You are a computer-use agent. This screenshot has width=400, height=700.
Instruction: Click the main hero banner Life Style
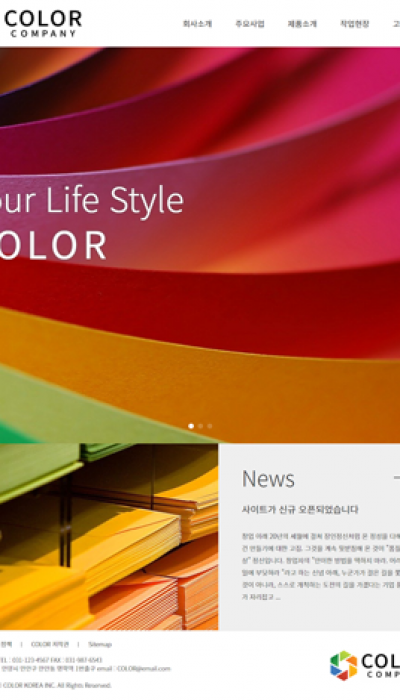click(200, 245)
